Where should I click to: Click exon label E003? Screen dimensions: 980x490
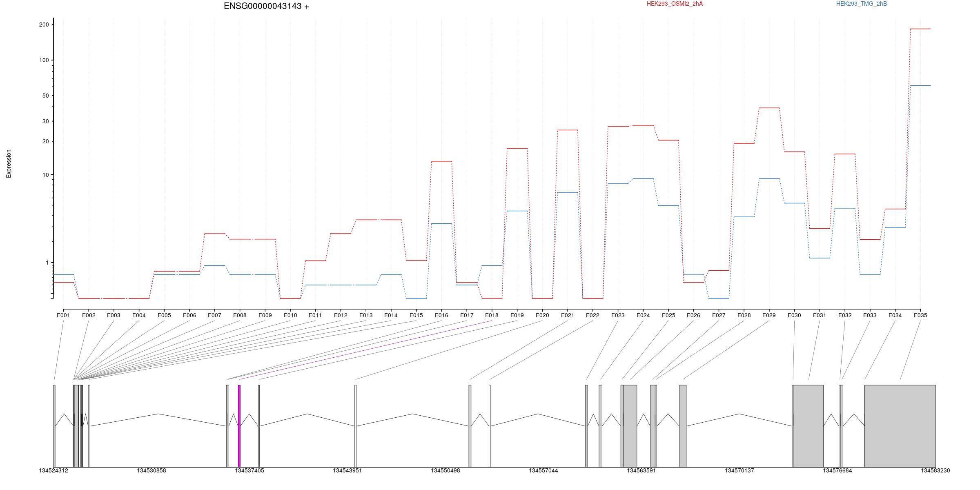(114, 315)
